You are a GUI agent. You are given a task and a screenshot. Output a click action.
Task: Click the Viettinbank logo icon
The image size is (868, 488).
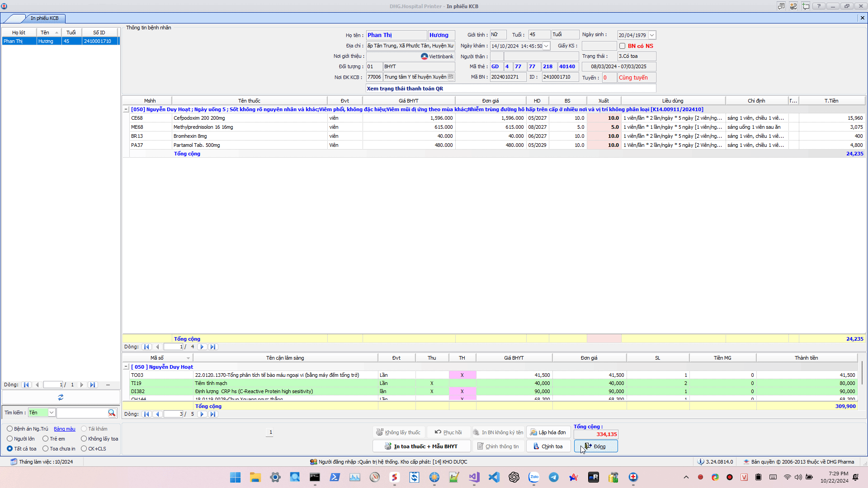coord(424,56)
